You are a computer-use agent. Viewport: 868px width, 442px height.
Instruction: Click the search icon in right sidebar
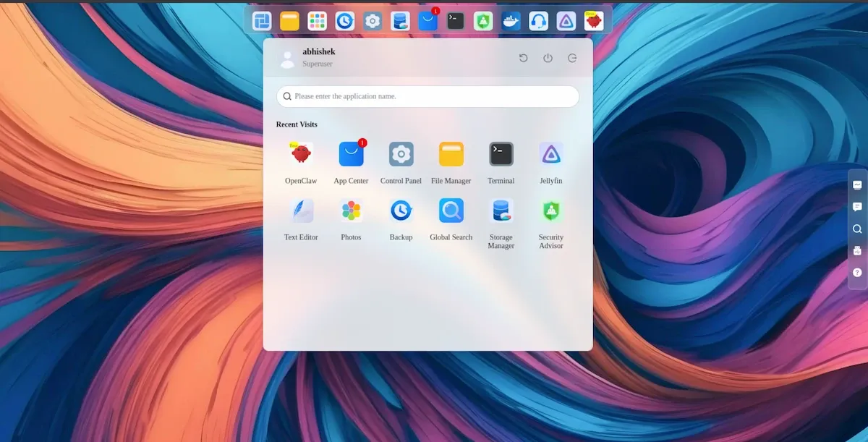[857, 229]
